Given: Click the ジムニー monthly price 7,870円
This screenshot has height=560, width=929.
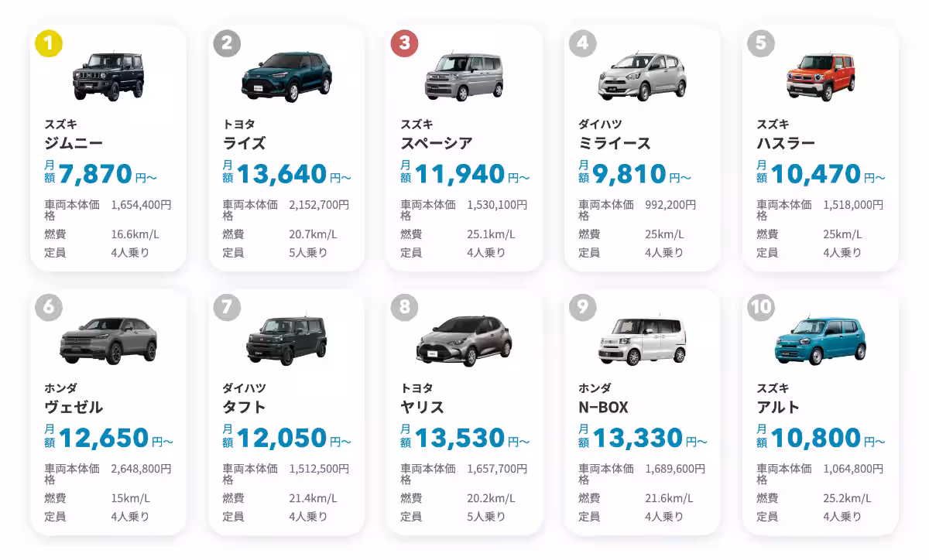Looking at the screenshot, I should coord(101,174).
